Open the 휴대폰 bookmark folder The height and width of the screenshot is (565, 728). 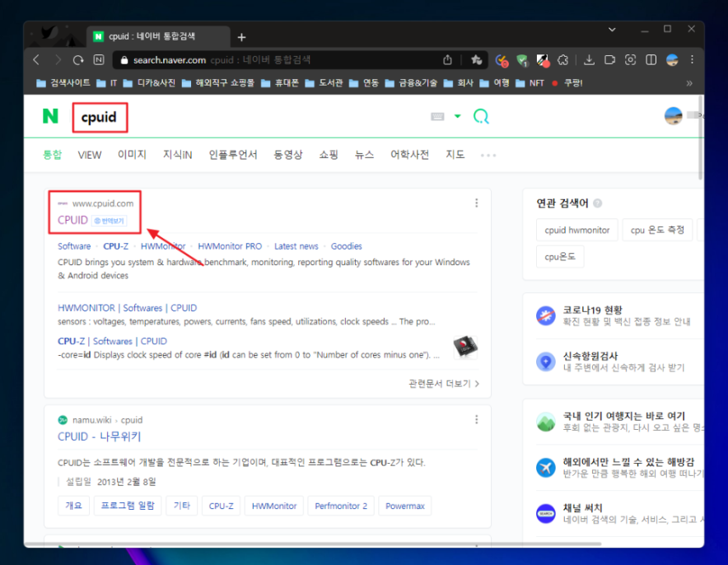[280, 83]
